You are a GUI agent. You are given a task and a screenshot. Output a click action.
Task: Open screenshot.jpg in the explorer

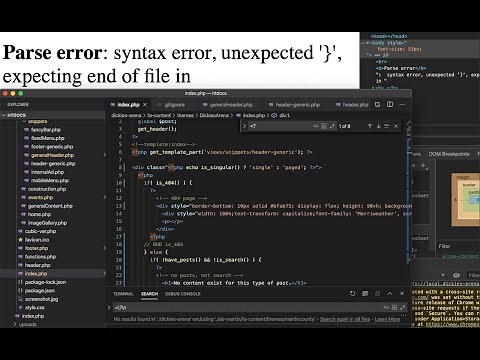click(41, 299)
